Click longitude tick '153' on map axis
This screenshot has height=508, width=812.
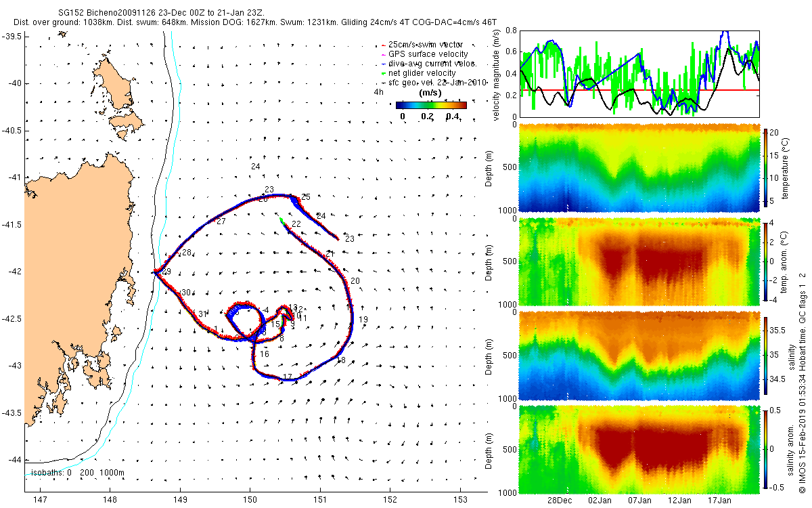pos(461,500)
